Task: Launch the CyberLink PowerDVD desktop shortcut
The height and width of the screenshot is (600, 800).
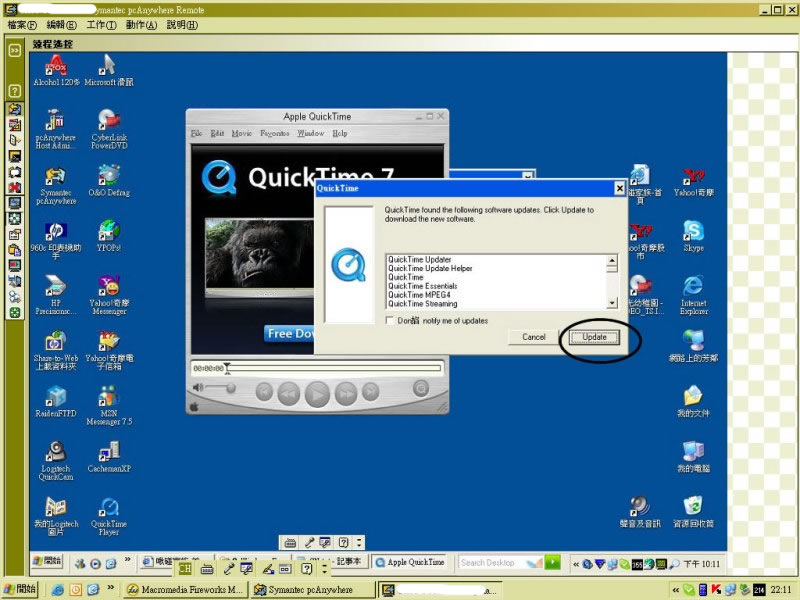Action: pos(109,129)
